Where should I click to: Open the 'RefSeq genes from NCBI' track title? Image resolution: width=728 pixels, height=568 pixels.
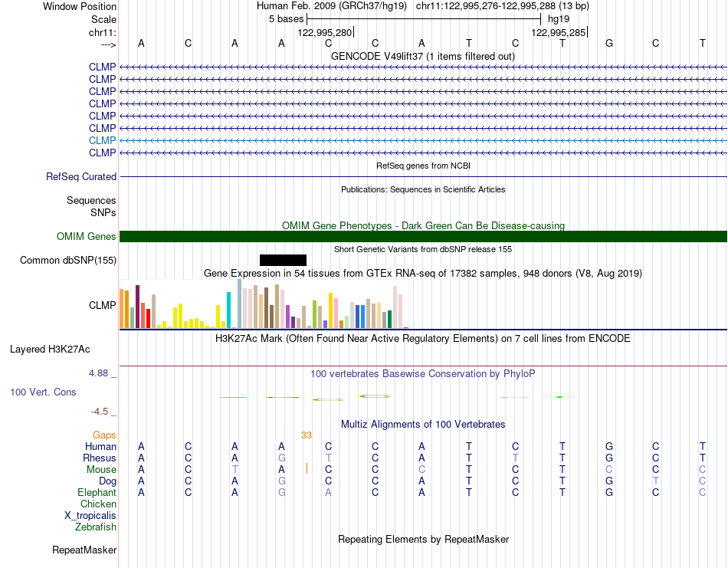[x=423, y=166]
